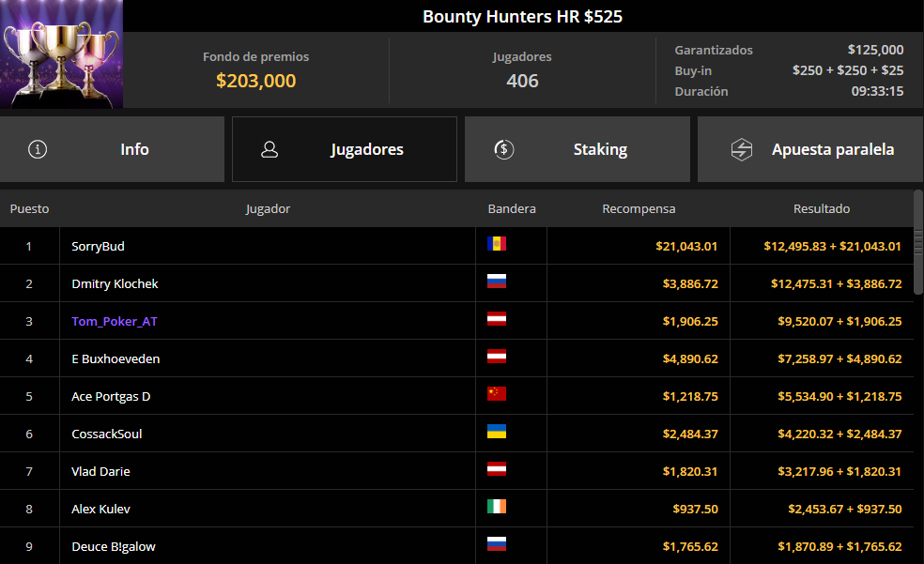The width and height of the screenshot is (924, 564).
Task: Click the flag beside Vlad Darie
Action: coord(497,469)
